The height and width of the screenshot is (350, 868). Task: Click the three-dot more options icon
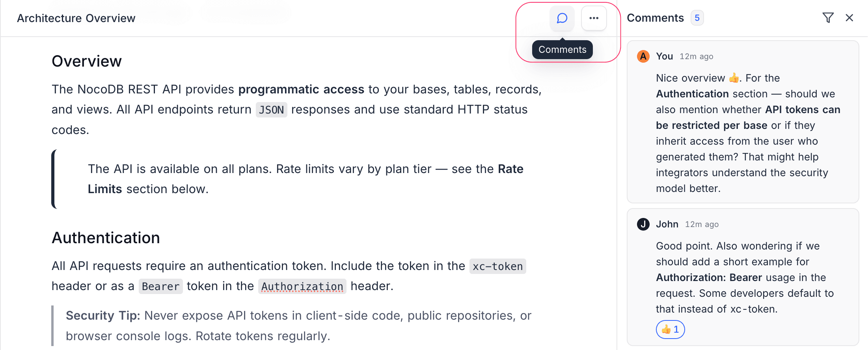(594, 18)
